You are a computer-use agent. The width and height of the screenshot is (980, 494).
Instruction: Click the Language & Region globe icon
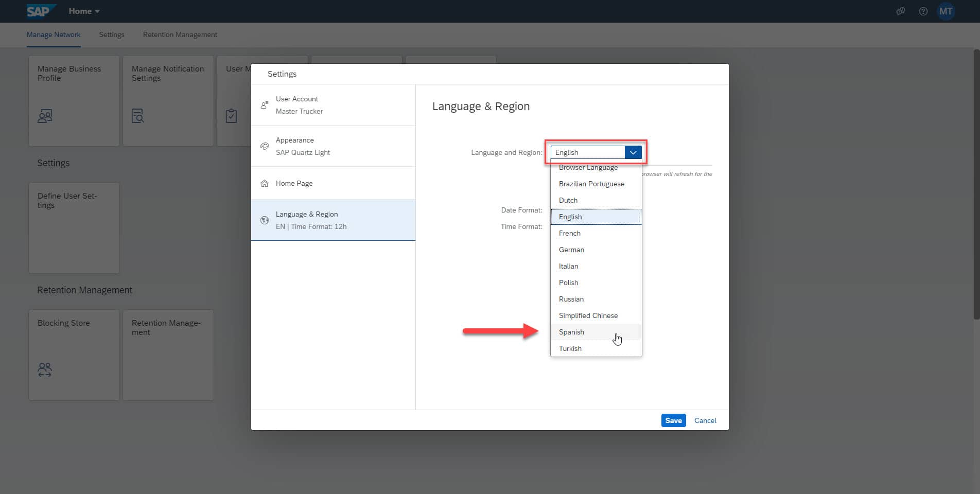265,220
